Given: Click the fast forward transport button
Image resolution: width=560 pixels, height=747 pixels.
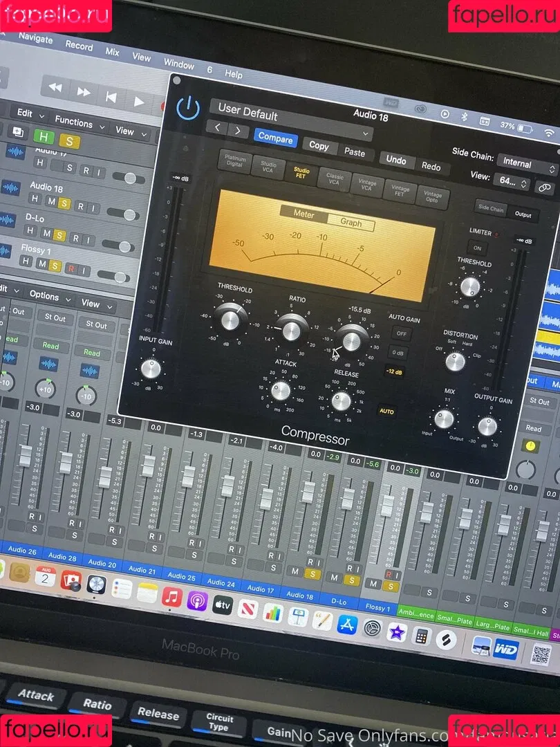Looking at the screenshot, I should [x=84, y=92].
